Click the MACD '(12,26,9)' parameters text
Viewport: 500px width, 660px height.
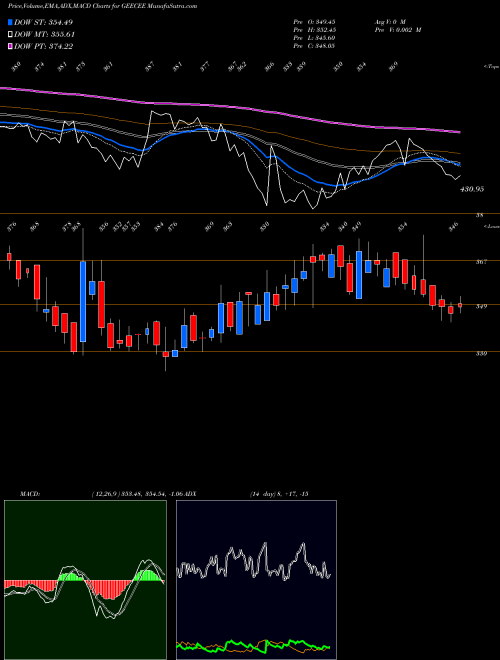106,494
